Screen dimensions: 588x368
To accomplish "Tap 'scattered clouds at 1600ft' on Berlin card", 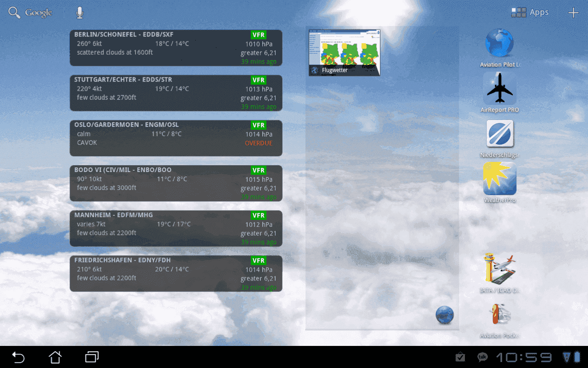I will 115,52.
